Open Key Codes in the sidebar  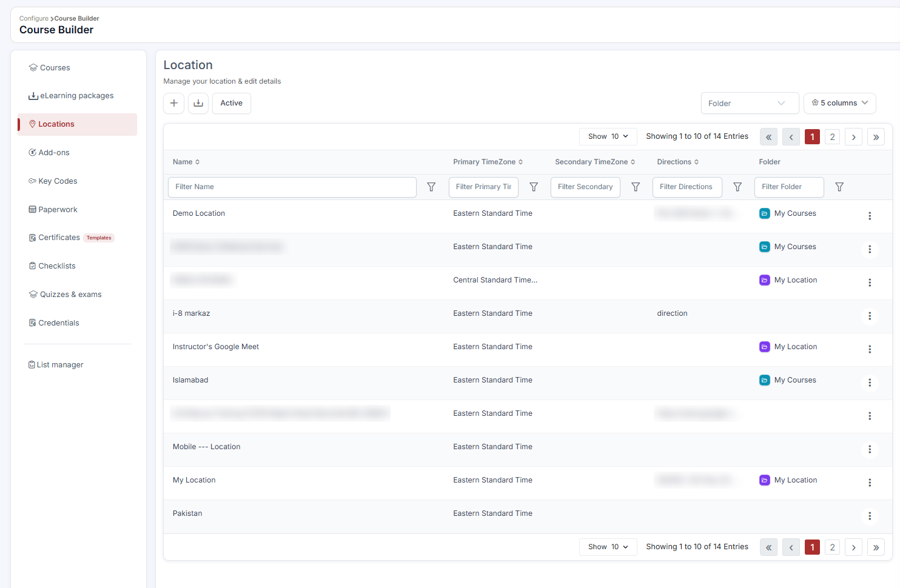78,181
